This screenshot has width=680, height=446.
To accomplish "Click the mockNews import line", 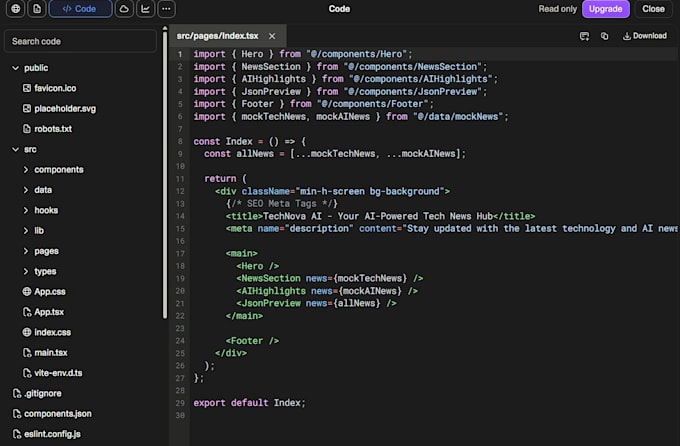I will (x=351, y=117).
